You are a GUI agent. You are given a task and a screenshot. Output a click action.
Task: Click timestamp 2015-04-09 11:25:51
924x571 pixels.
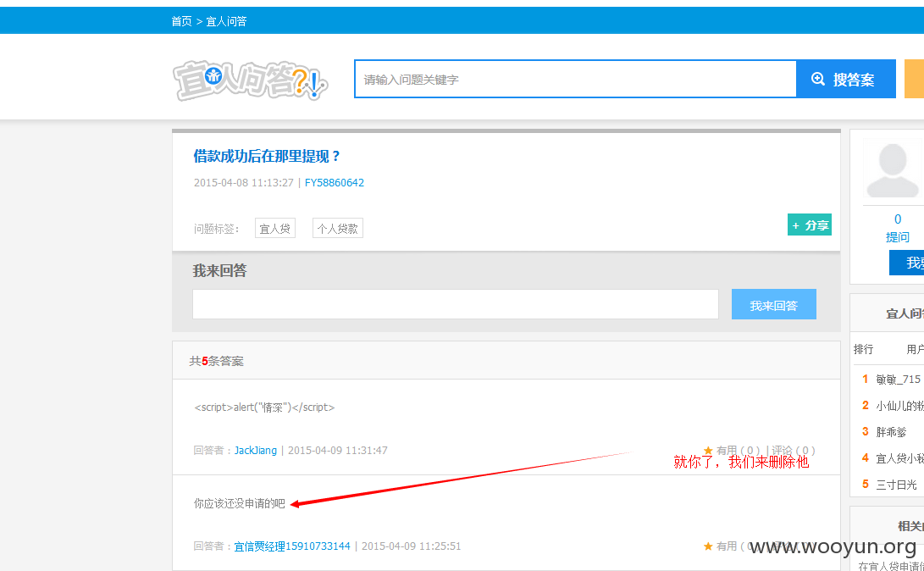point(412,546)
